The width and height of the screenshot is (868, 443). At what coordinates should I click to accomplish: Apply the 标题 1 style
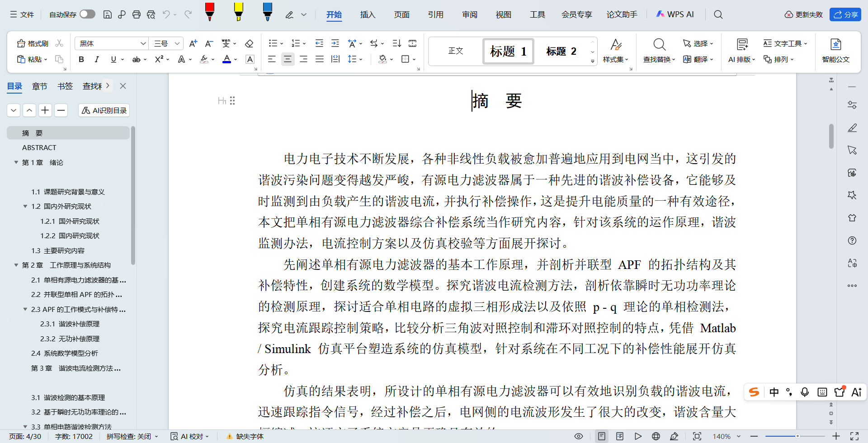tap(509, 51)
